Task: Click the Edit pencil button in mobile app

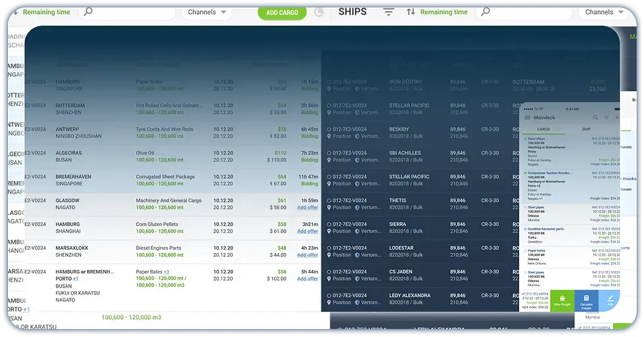Action: [x=610, y=301]
